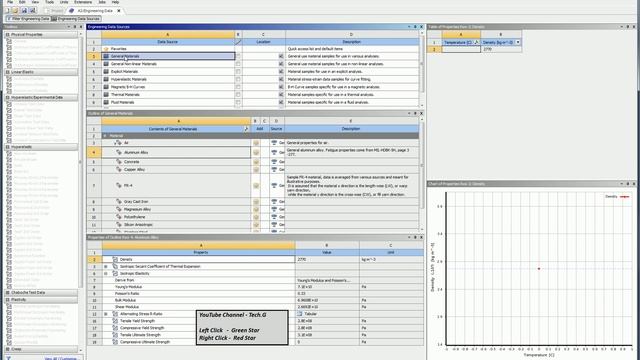Click the empty Temperature cell in properties table
This screenshot has width=640, height=360.
pyautogui.click(x=461, y=49)
